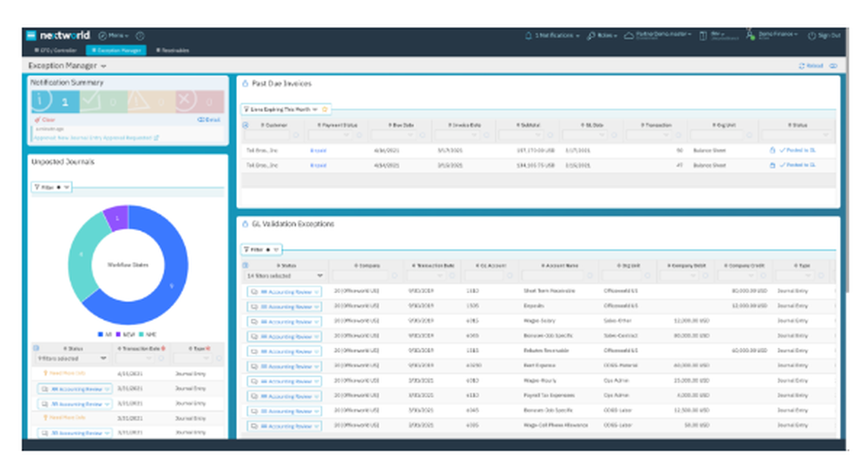Click the blue info notification tile
Screen dimensions: 868x464
[x=56, y=101]
